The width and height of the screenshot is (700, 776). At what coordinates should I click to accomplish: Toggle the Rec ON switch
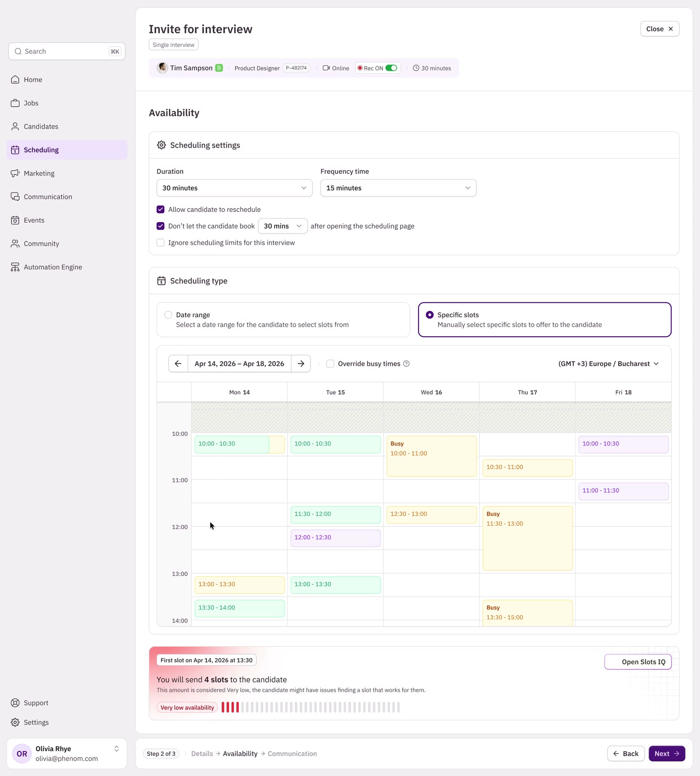coord(391,68)
